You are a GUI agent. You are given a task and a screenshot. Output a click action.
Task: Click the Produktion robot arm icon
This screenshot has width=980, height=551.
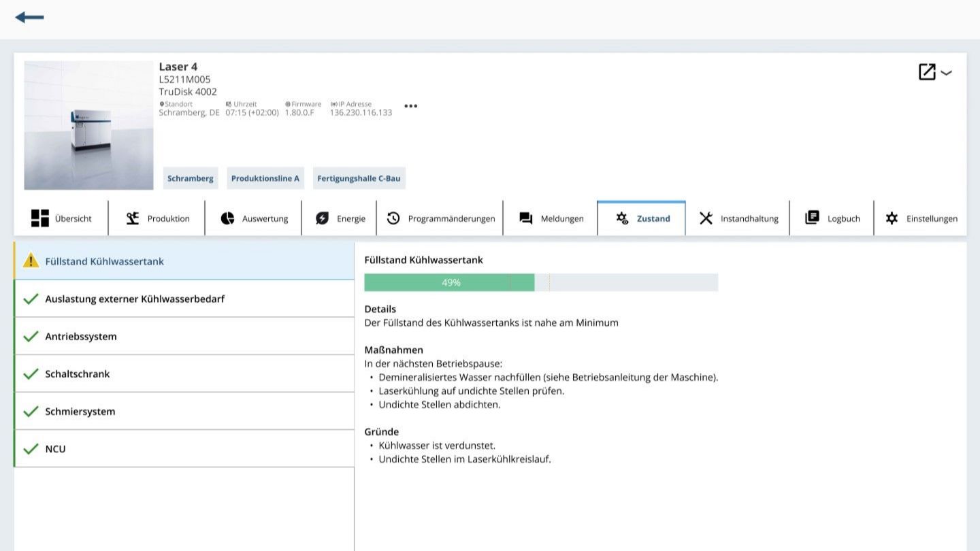(x=133, y=218)
